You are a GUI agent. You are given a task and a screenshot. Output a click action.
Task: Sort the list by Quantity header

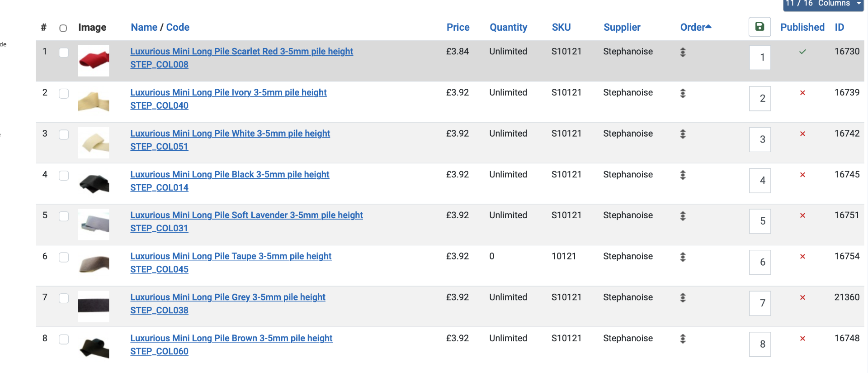pyautogui.click(x=508, y=27)
